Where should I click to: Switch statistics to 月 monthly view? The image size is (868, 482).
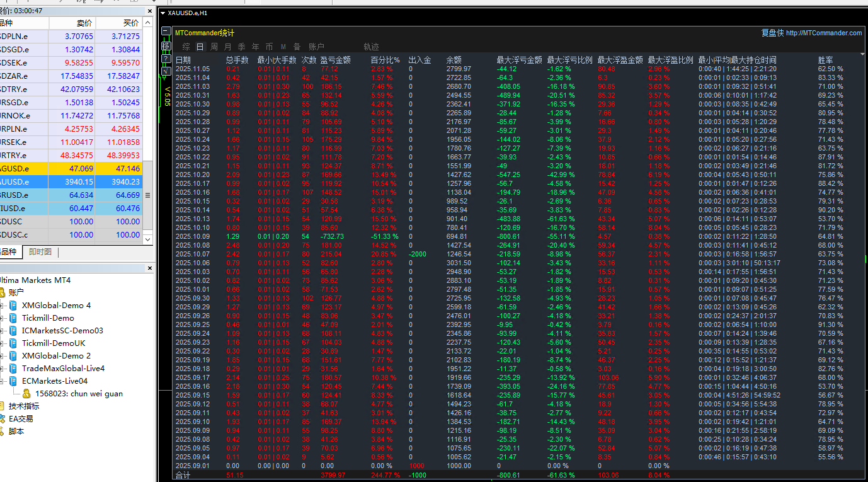coord(227,47)
